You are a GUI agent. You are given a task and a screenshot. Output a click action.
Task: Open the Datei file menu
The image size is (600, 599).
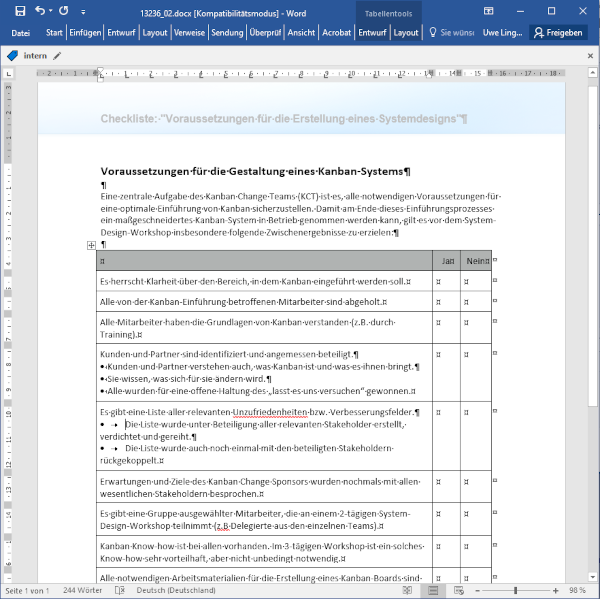coord(20,32)
